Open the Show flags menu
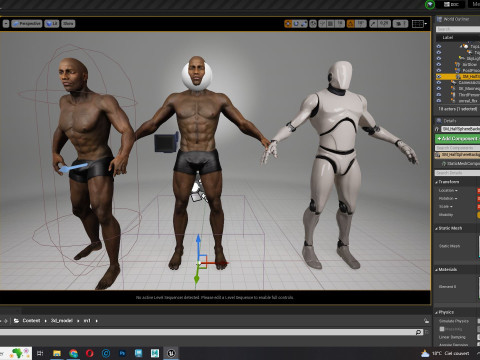 (68, 24)
